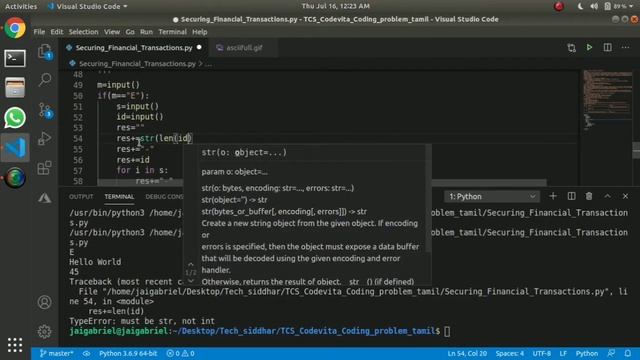The height and width of the screenshot is (360, 640).
Task: Show next signature in the hint popup
Action: coord(191,281)
